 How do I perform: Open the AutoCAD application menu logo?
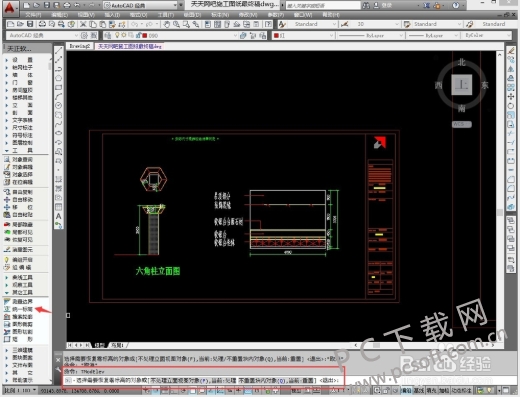(x=10, y=7)
